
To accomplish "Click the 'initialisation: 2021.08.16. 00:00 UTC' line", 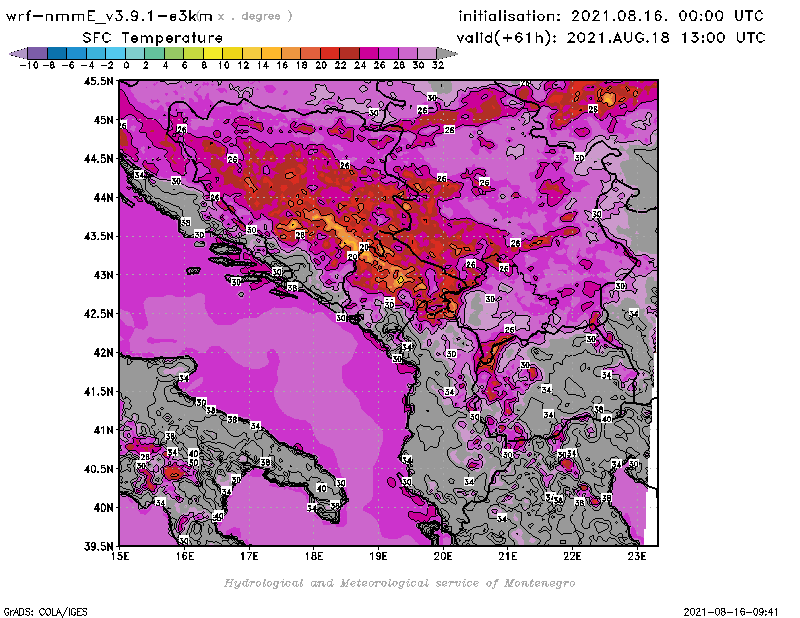I will [x=611, y=16].
